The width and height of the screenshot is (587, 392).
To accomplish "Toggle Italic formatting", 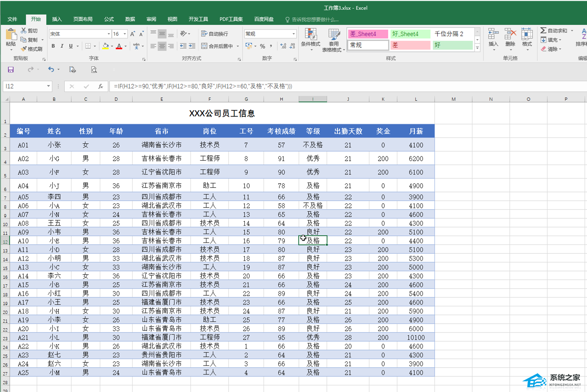I will pos(62,46).
